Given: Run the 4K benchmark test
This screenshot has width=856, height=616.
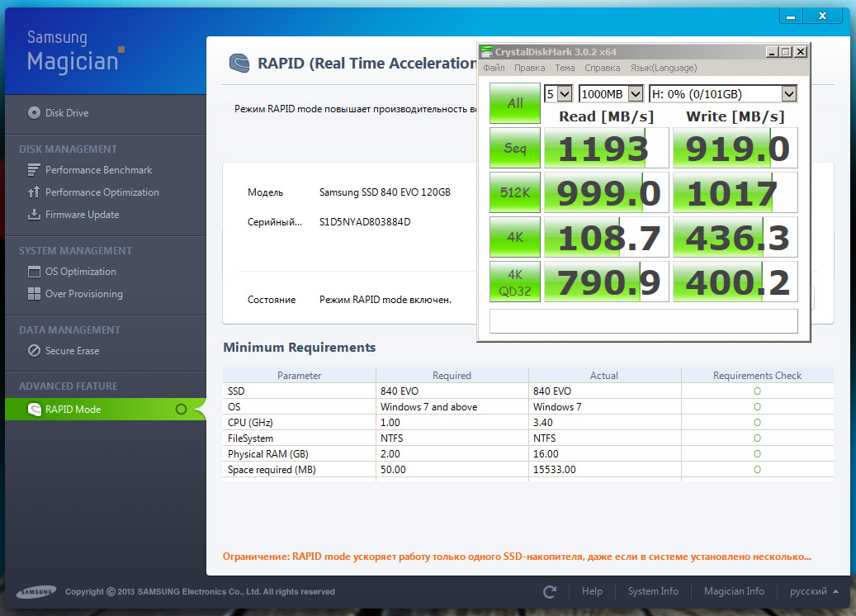Looking at the screenshot, I should click(515, 237).
